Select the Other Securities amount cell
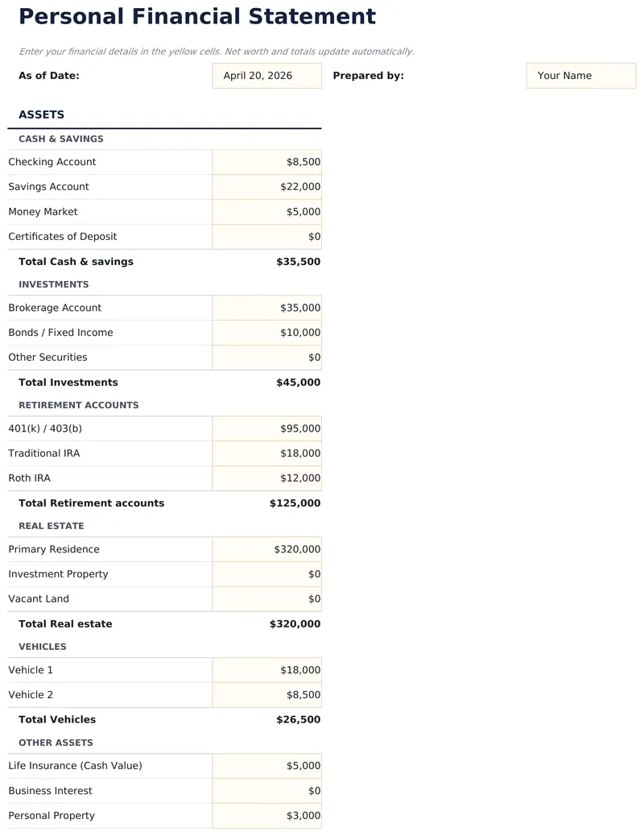The height and width of the screenshot is (836, 644). point(266,357)
